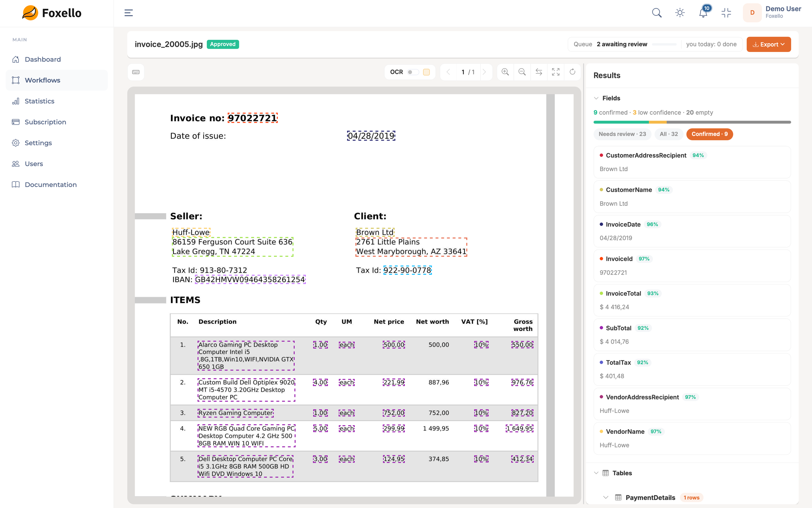Click the zoom in magnifier icon
The width and height of the screenshot is (812, 508).
[x=505, y=72]
